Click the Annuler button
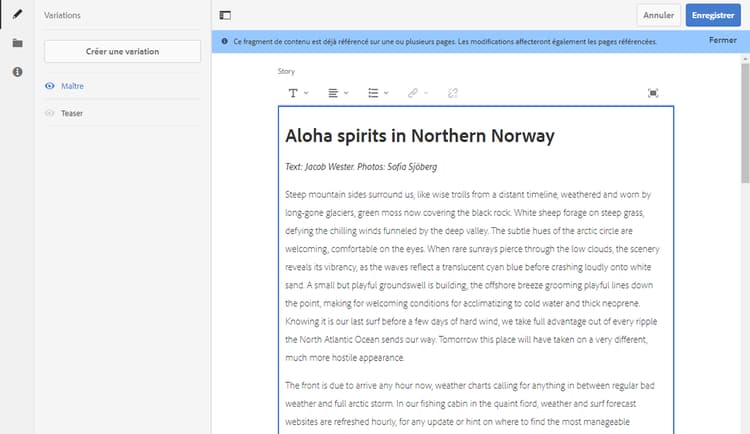Viewport: 750px width, 434px height. pos(659,15)
